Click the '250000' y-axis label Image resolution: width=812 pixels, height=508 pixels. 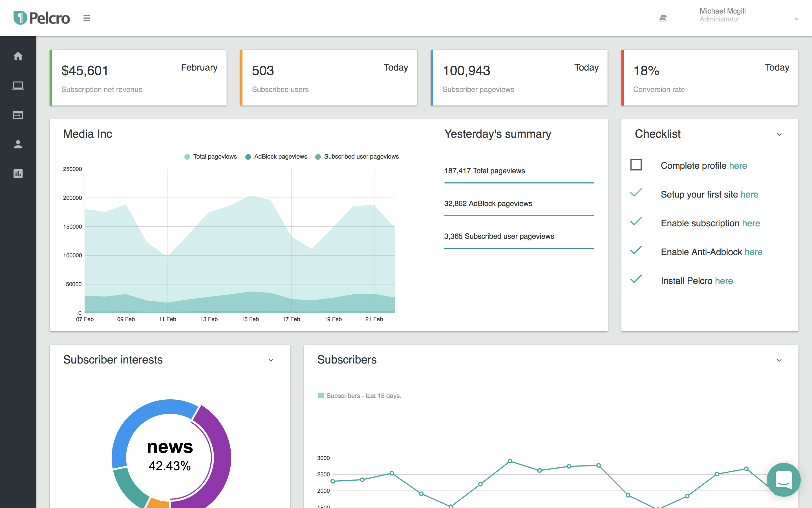pyautogui.click(x=72, y=169)
